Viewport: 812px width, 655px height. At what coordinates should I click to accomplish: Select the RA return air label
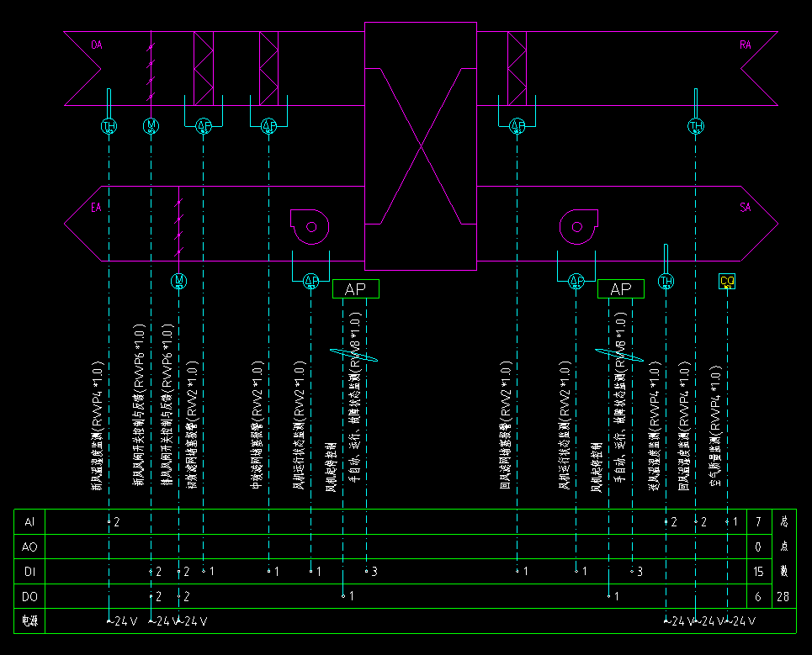point(745,45)
